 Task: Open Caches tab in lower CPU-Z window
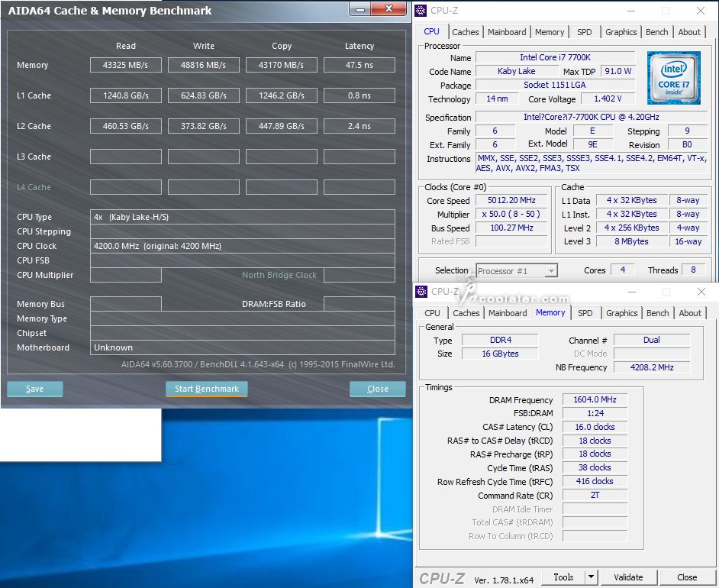click(466, 313)
